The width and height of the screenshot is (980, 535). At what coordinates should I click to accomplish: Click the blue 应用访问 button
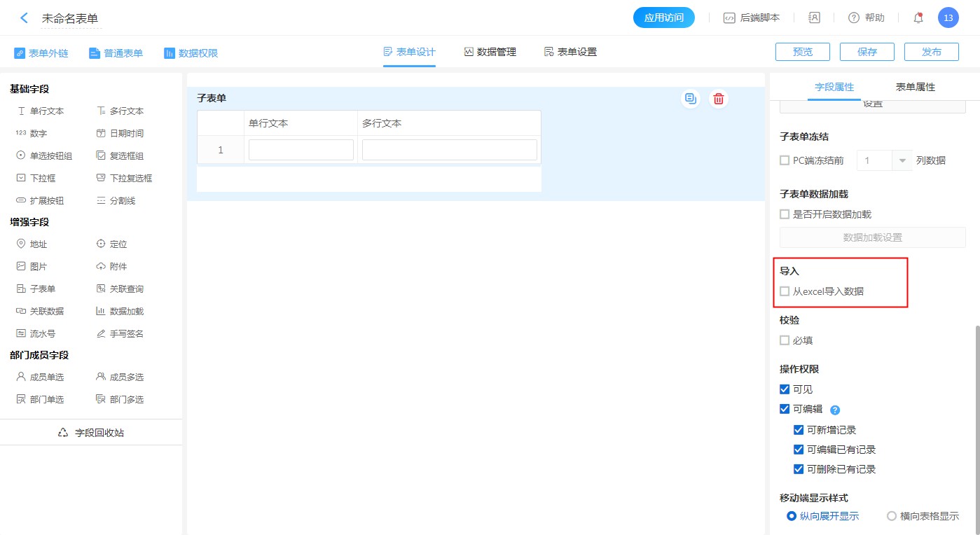(663, 18)
